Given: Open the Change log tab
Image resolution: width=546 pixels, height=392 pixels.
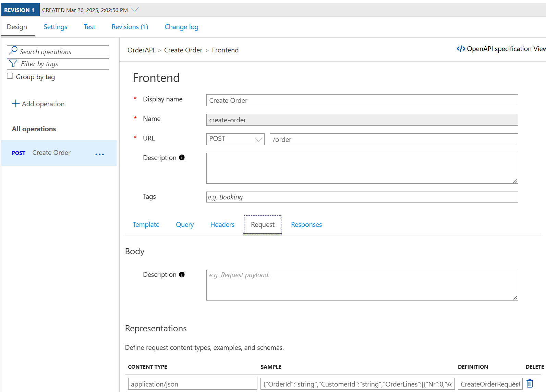Looking at the screenshot, I should (181, 27).
